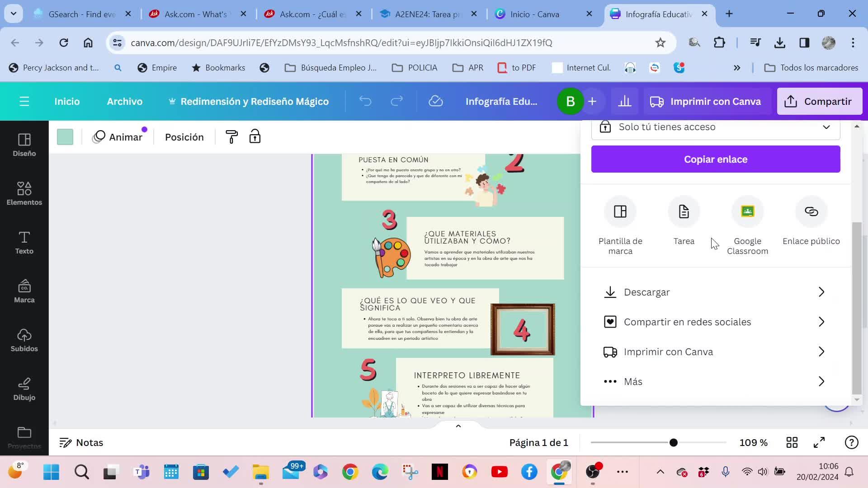The height and width of the screenshot is (488, 868).
Task: Open the Archivo menu
Action: point(124,101)
